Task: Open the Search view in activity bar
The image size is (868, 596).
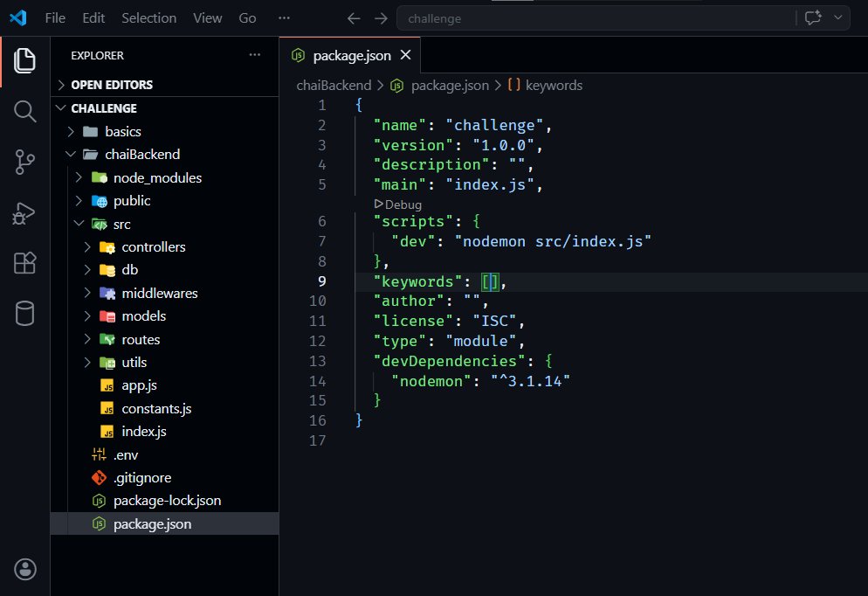Action: click(x=24, y=111)
